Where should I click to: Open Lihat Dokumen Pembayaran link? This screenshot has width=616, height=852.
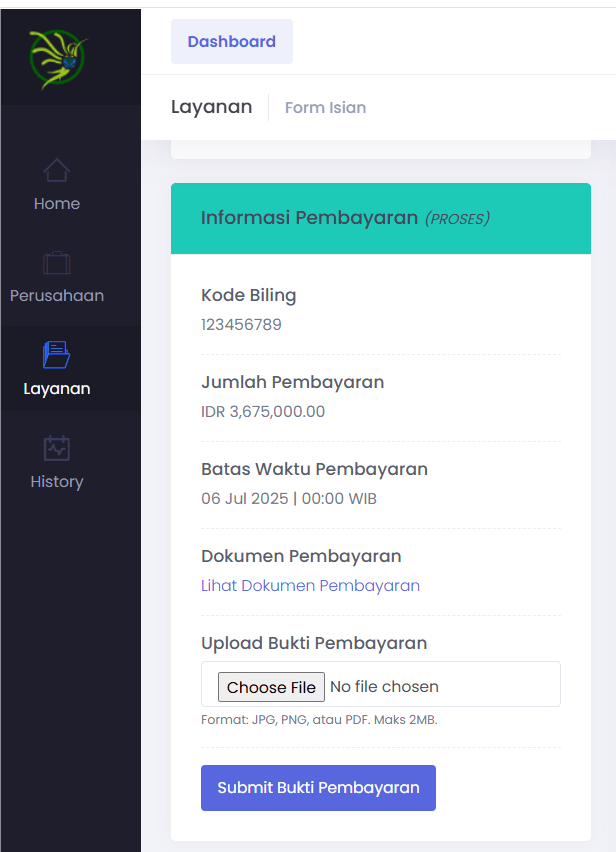tap(310, 586)
